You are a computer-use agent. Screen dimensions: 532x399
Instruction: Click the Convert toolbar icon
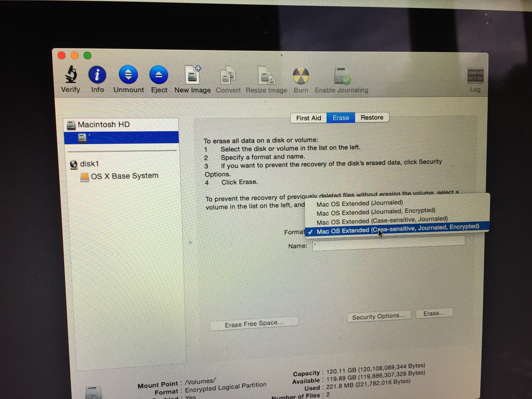pos(228,75)
